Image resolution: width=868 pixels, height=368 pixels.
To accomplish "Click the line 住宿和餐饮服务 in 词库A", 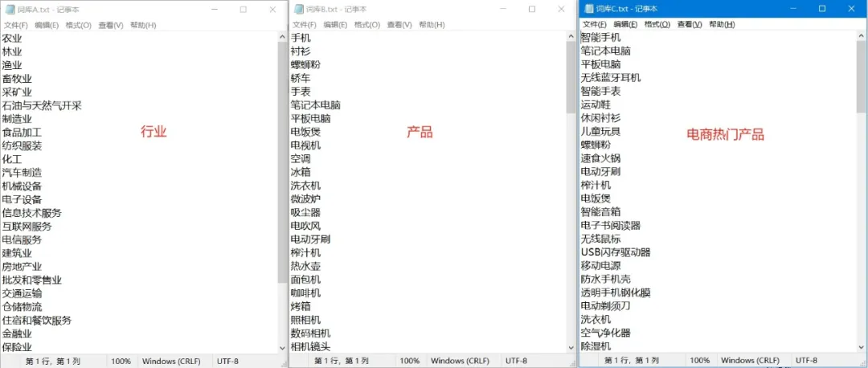I will tap(37, 321).
